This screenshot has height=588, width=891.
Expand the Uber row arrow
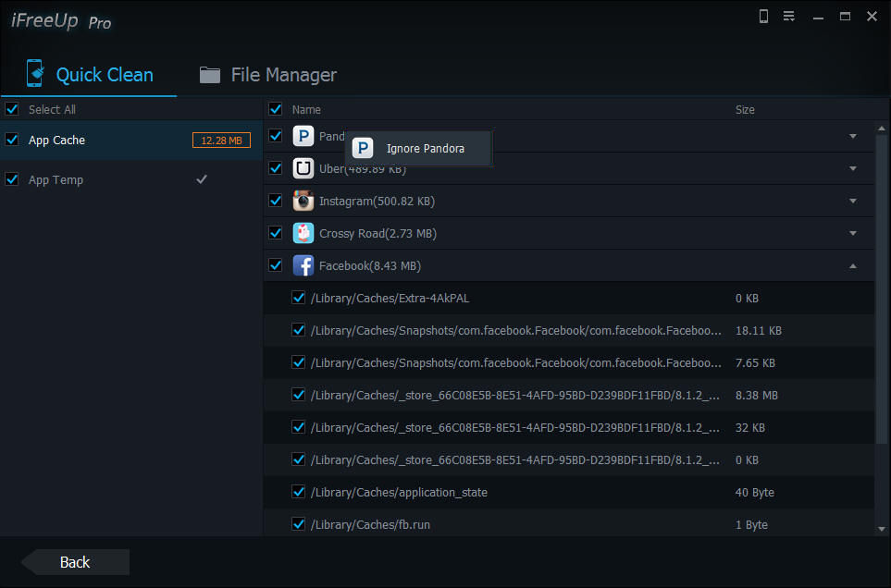coord(853,168)
